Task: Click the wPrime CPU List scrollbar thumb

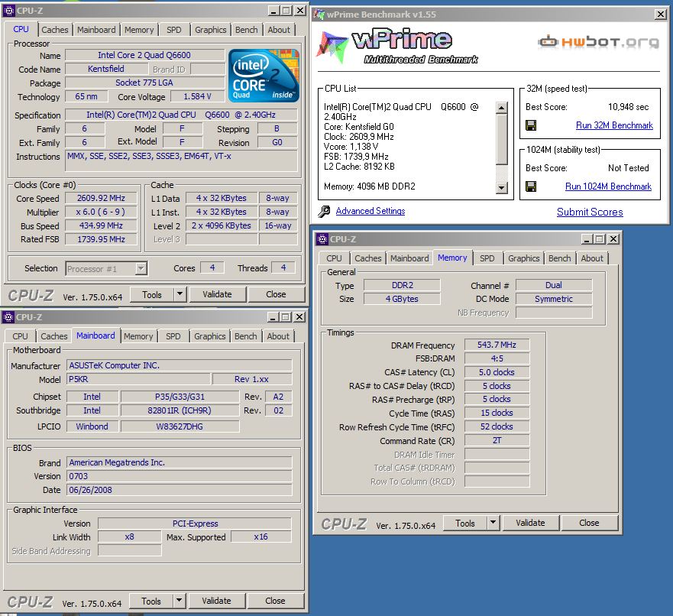Action: point(501,139)
